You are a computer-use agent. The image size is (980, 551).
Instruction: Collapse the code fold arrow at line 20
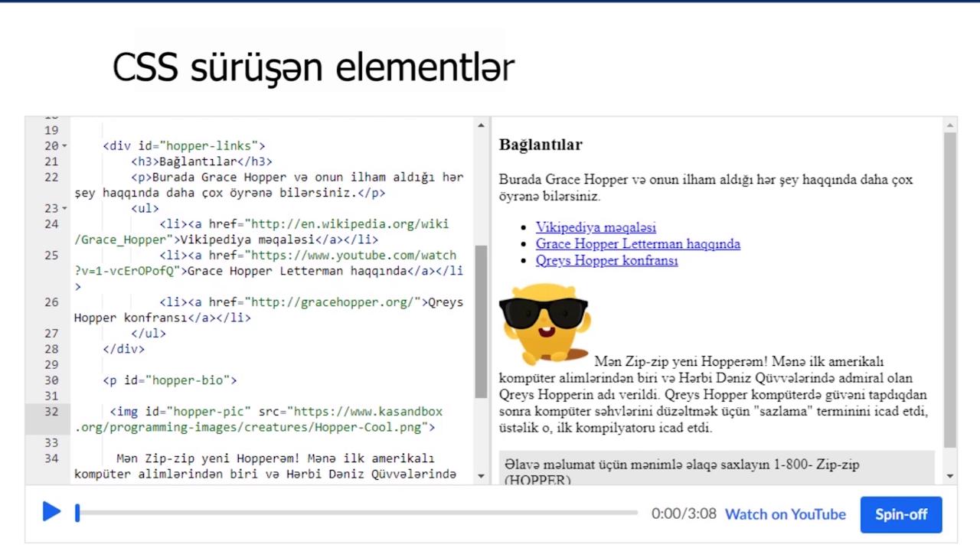click(x=65, y=146)
